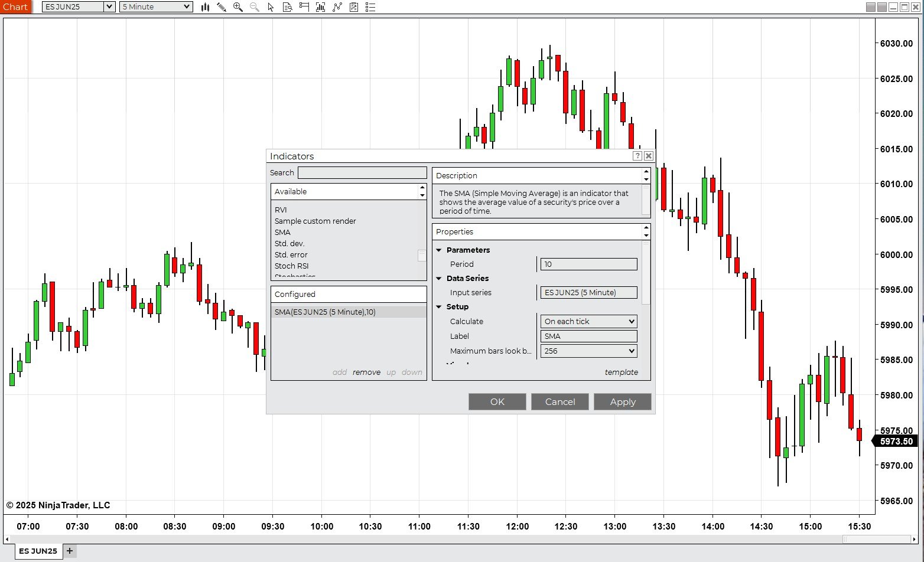Viewport: 924px width, 562px height.
Task: Click the zoom out magnifier icon
Action: (255, 7)
